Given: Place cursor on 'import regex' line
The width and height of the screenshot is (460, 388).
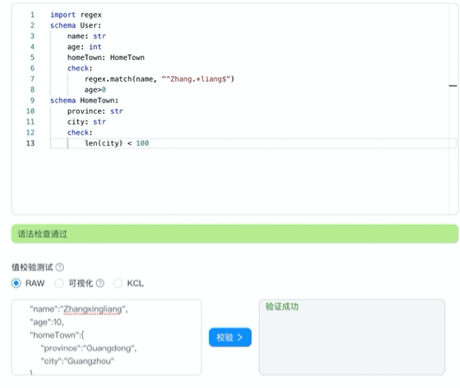Looking at the screenshot, I should coord(76,15).
